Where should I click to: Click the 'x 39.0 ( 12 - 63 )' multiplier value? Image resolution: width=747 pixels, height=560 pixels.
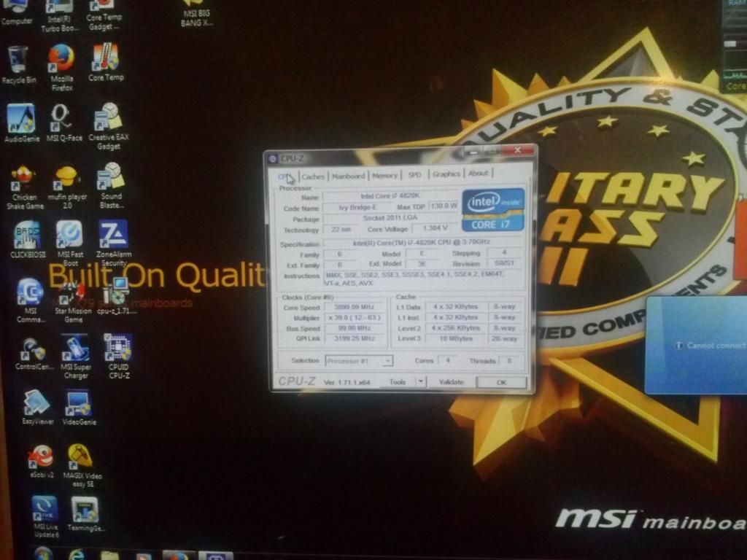pos(354,318)
